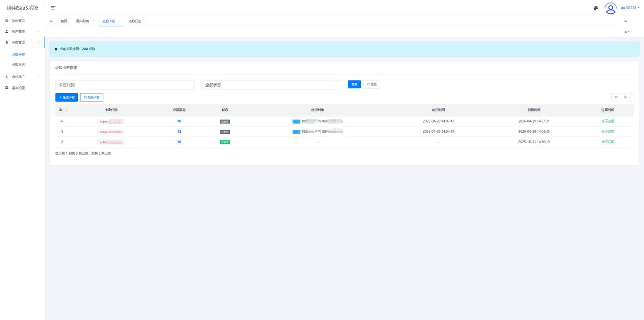Click the point amount 15 in row ID 5
The height and width of the screenshot is (320, 644).
(x=179, y=131)
